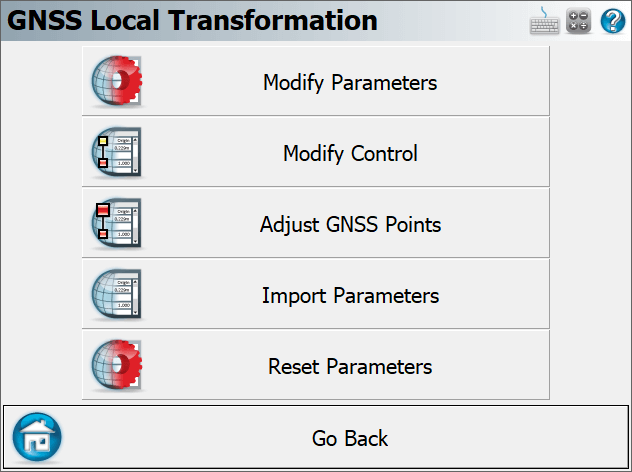
Task: Open the on-screen keyboard icon
Action: [544, 21]
